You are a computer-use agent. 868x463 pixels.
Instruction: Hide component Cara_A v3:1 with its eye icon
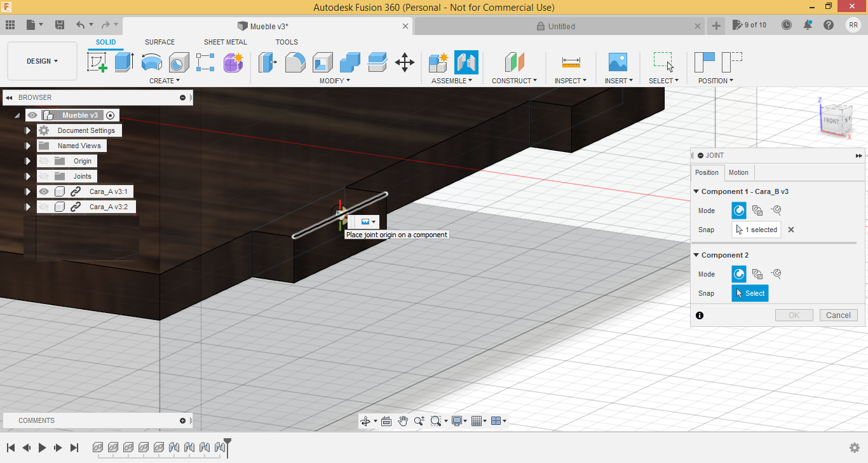click(x=44, y=191)
